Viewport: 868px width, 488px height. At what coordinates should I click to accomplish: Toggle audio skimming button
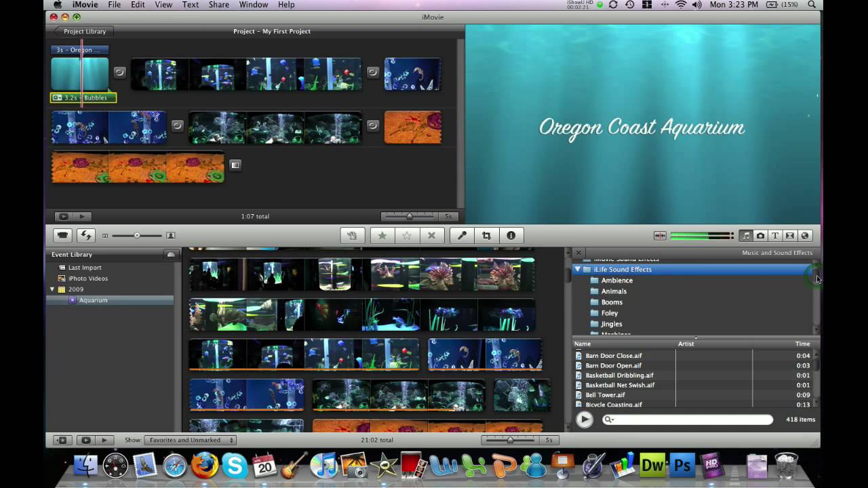[x=659, y=236]
